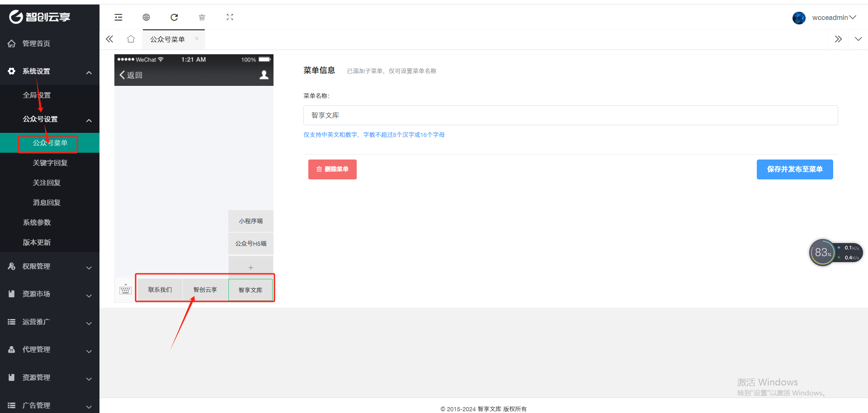The image size is (868, 413).
Task: Expand the 代理管理 sidebar section
Action: [x=50, y=350]
